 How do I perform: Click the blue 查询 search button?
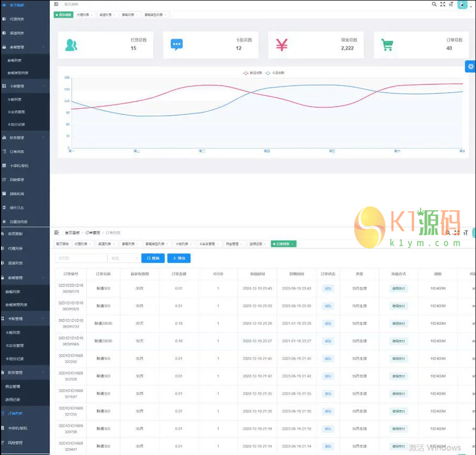(152, 258)
